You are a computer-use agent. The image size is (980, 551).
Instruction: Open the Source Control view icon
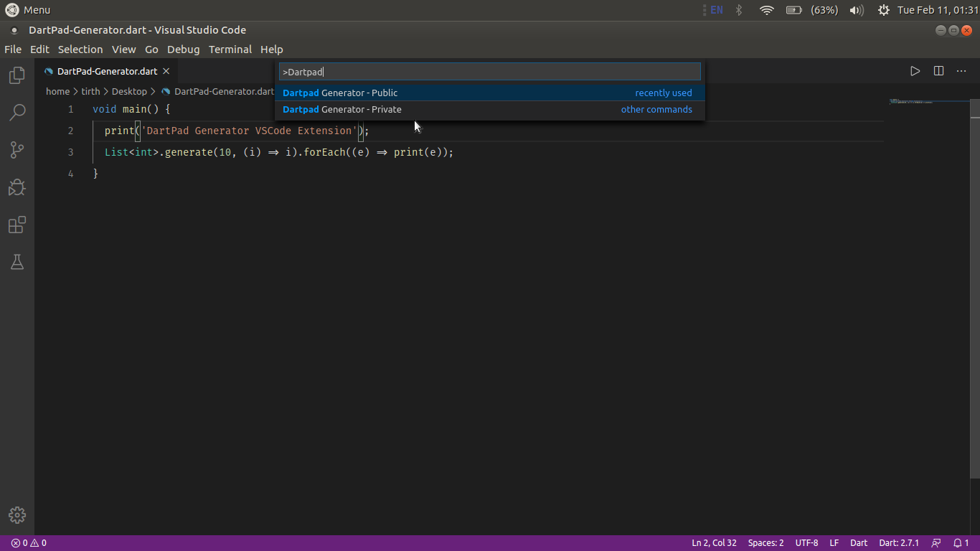coord(17,150)
